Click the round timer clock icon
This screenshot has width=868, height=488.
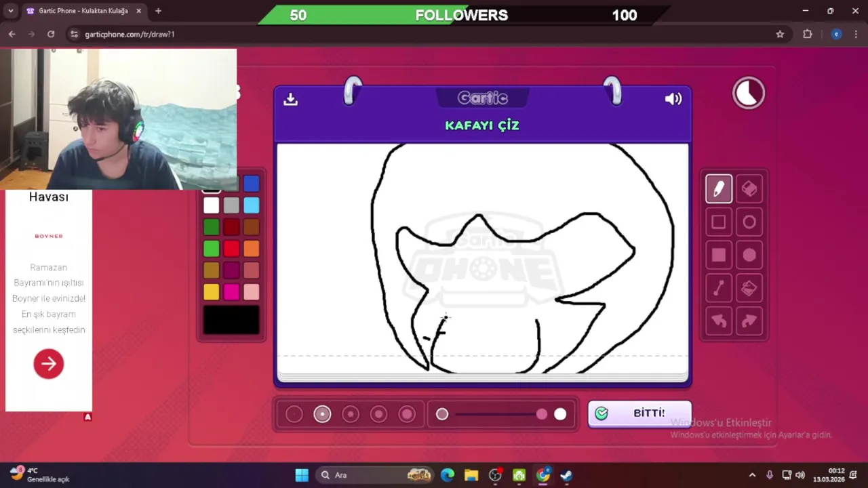coord(749,93)
